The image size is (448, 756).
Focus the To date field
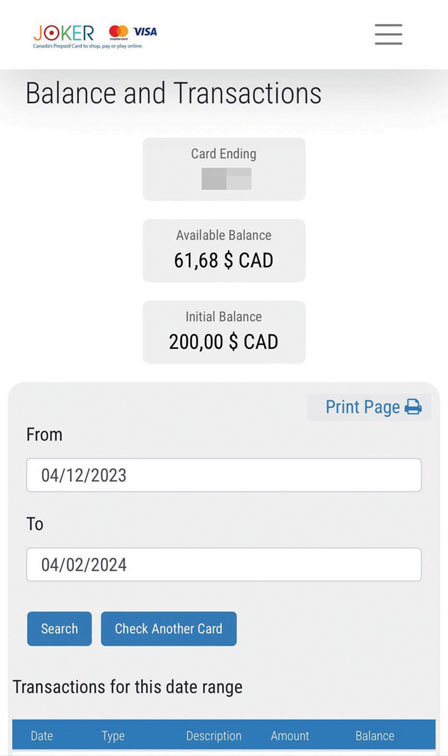pyautogui.click(x=224, y=565)
